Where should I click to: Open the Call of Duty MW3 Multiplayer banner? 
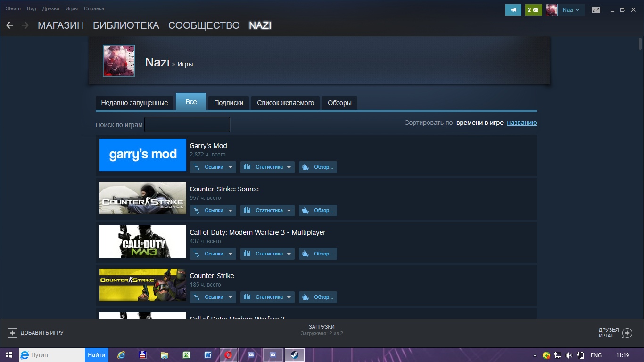coord(143,241)
